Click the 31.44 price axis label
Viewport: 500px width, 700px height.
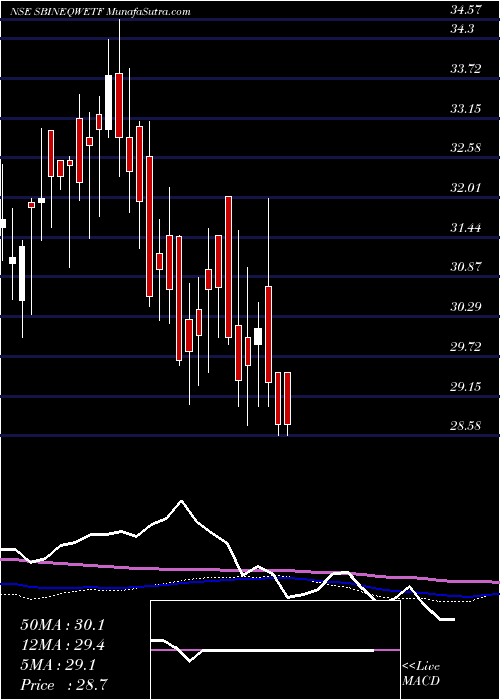[x=466, y=228]
